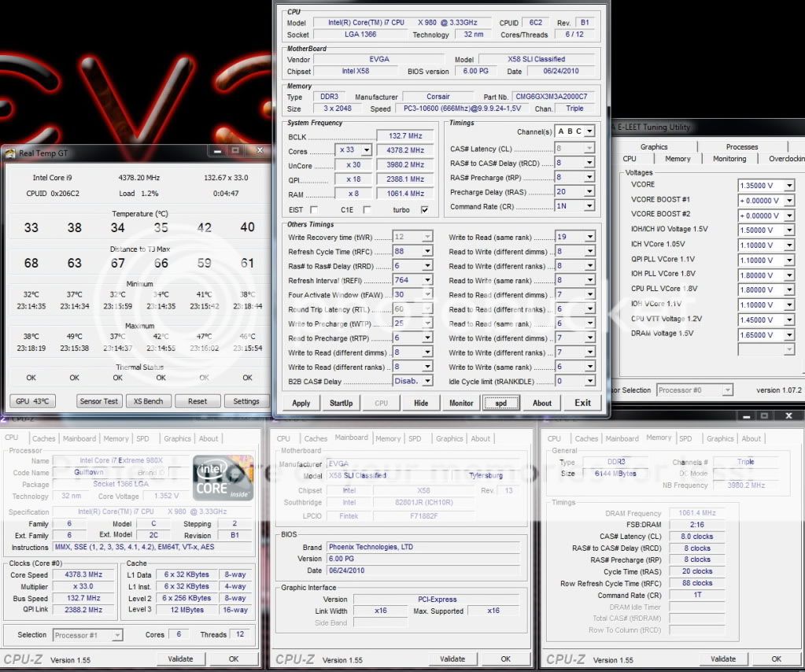Uncheck the turbo checkbox
805x672 pixels.
[x=425, y=210]
